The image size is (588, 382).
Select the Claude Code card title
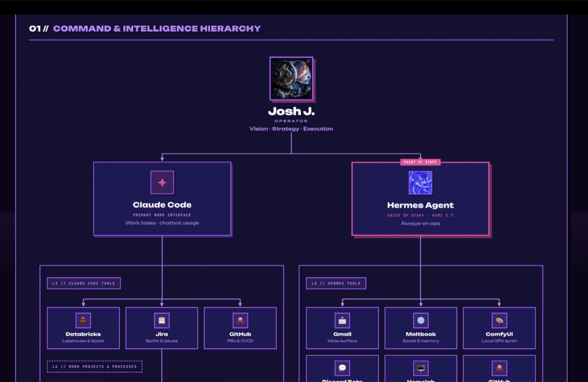click(162, 205)
